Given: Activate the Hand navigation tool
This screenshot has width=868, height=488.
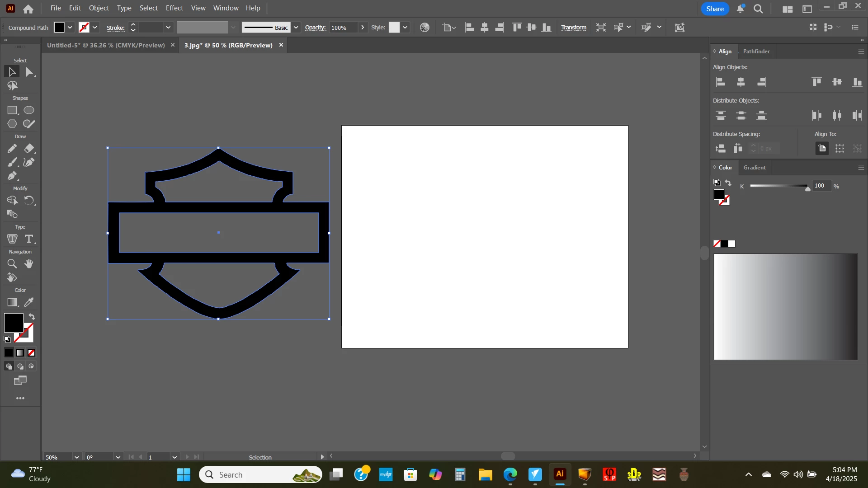Looking at the screenshot, I should point(29,264).
